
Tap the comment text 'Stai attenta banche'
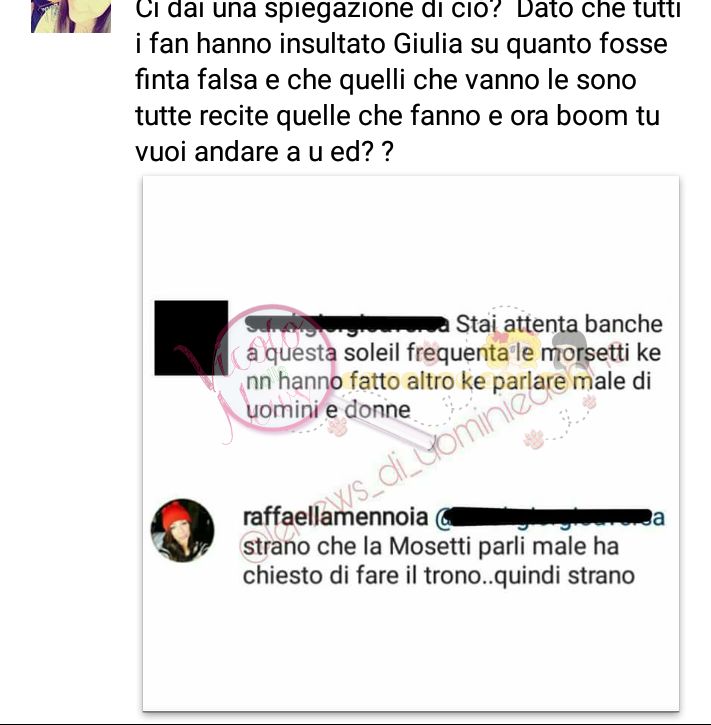(559, 324)
